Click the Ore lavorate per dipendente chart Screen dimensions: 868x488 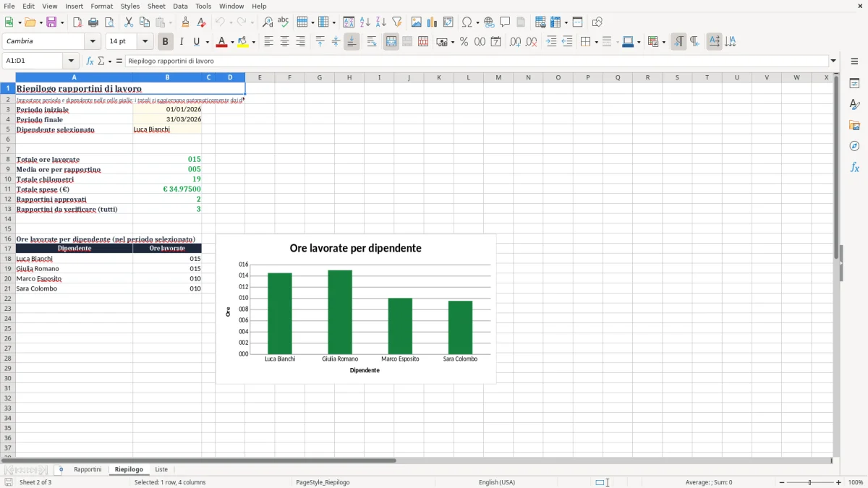[x=356, y=309]
